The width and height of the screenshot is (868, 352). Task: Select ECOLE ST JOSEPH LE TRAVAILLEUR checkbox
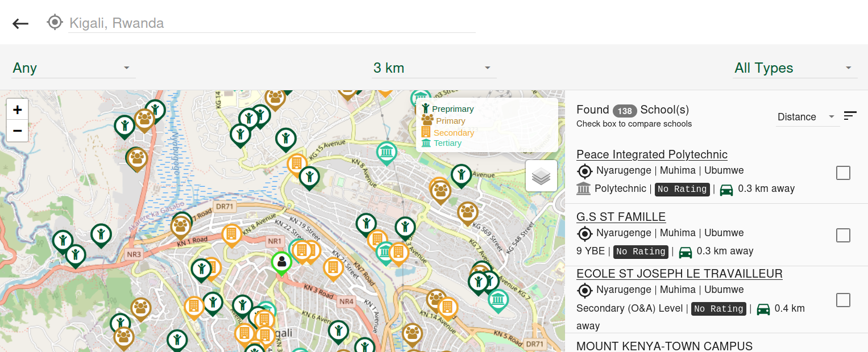[843, 300]
